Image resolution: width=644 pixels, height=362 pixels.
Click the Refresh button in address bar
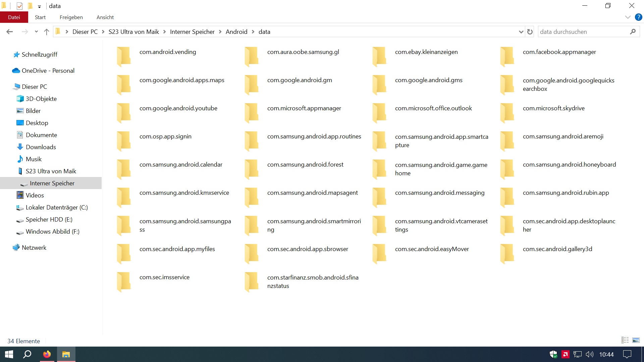pos(530,32)
